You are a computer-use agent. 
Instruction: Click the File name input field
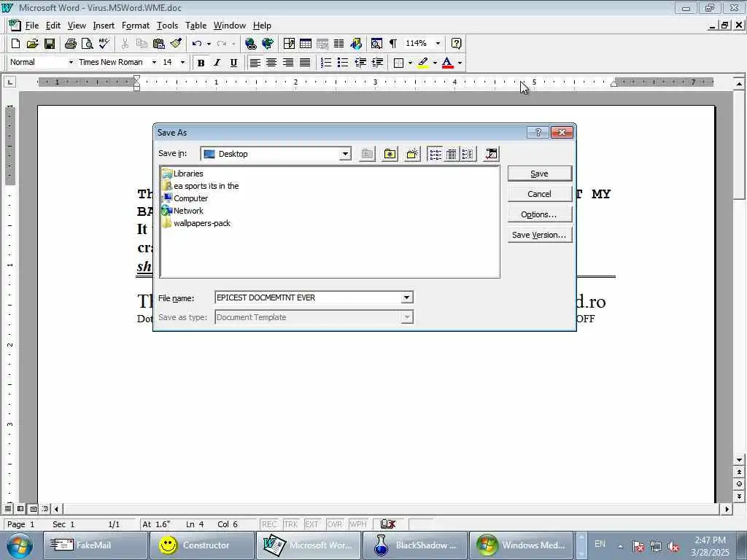(x=309, y=297)
